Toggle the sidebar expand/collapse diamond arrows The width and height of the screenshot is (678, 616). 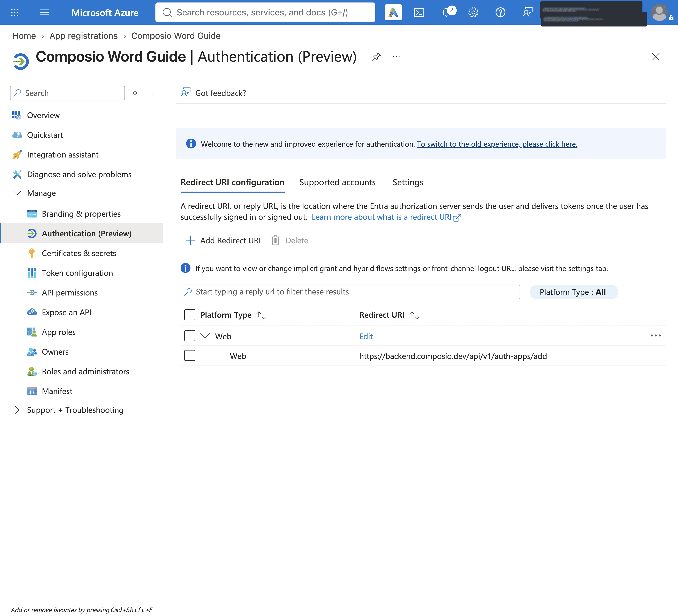[135, 93]
